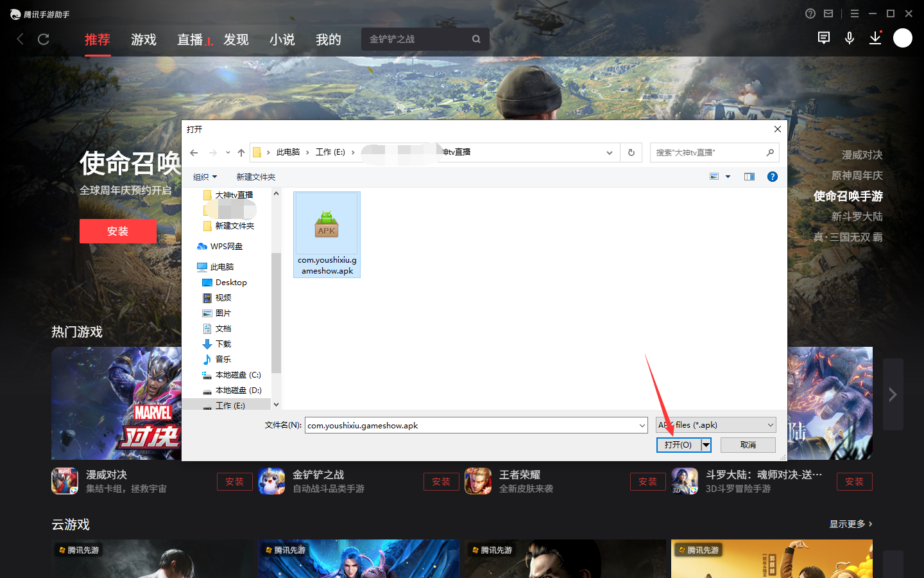Select Desktop in the navigation tree
924x578 pixels.
click(x=225, y=283)
